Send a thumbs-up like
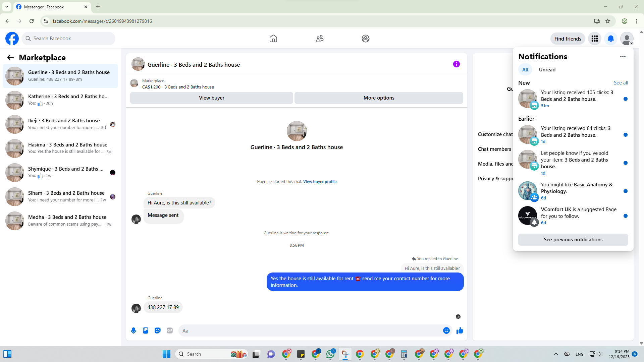Viewport: 644px width, 362px height. (460, 330)
